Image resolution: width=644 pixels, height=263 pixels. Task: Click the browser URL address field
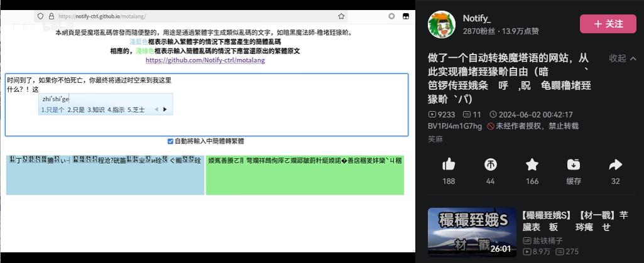pyautogui.click(x=188, y=16)
